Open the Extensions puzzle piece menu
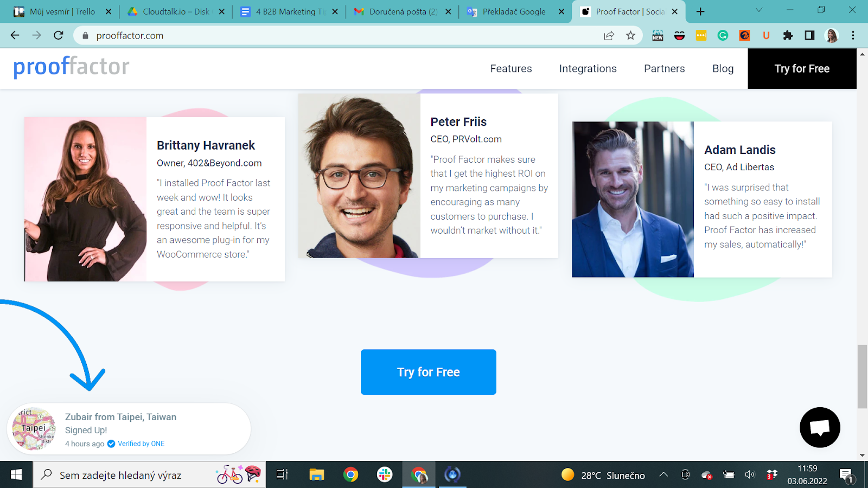Viewport: 868px width, 488px height. pos(788,36)
